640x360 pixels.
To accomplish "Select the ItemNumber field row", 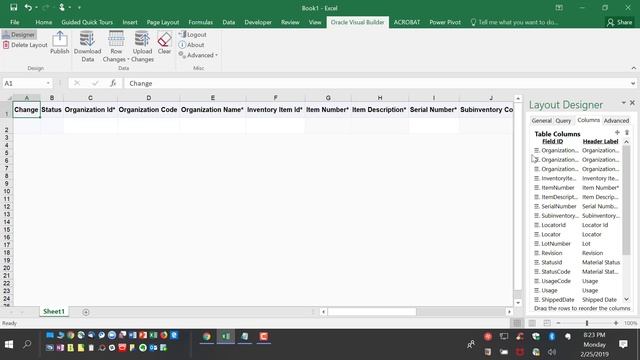I will tap(577, 188).
